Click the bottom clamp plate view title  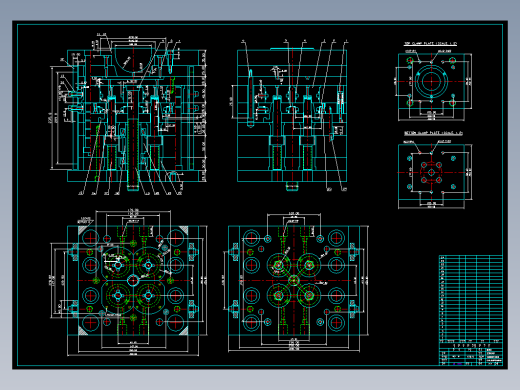coord(433,133)
